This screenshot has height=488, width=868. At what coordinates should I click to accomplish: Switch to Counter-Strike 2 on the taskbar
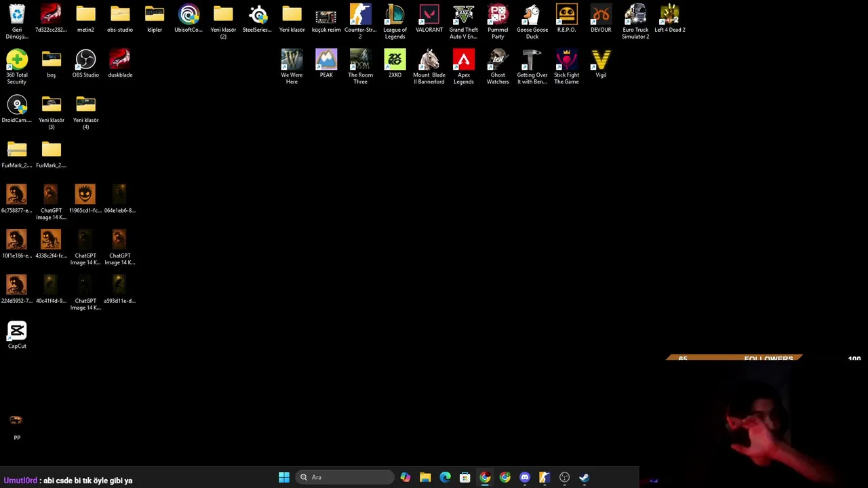coord(545,477)
